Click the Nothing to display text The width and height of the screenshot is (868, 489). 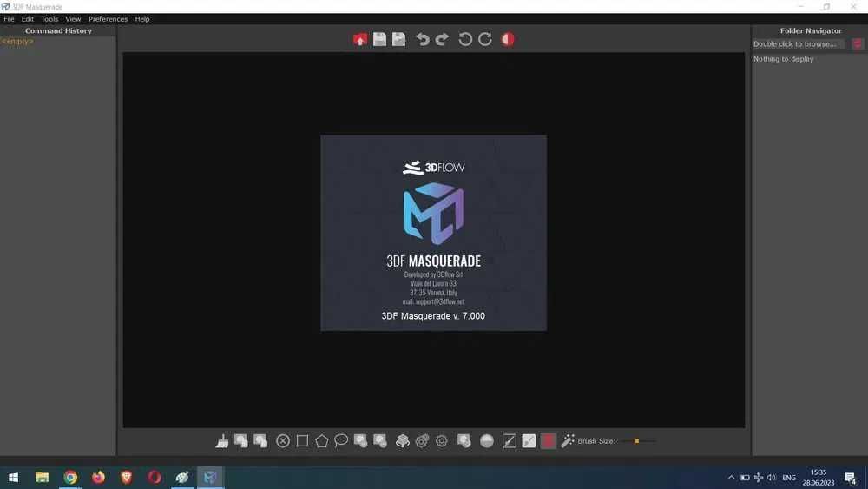783,59
